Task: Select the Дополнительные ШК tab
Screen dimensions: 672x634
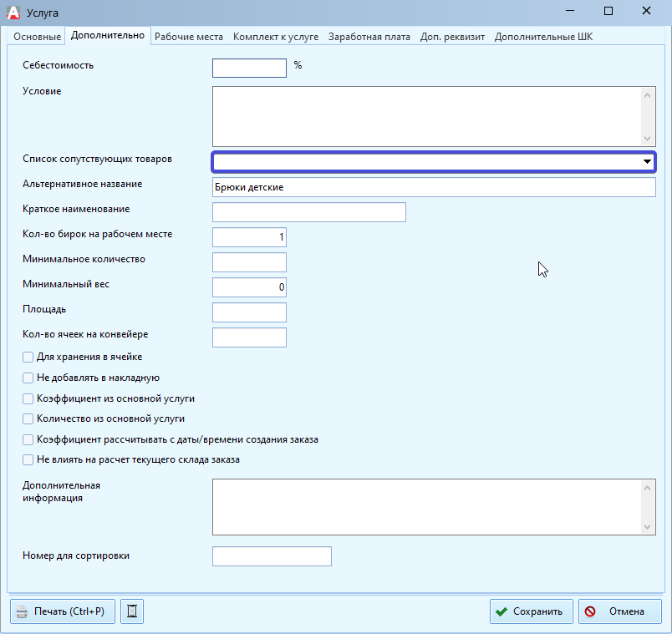Action: (543, 37)
